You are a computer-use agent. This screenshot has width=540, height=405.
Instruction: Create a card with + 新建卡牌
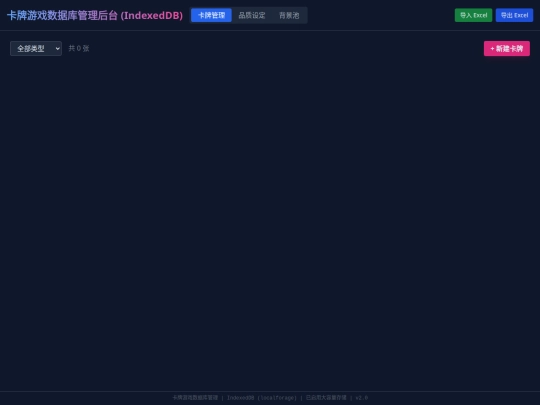tap(507, 49)
